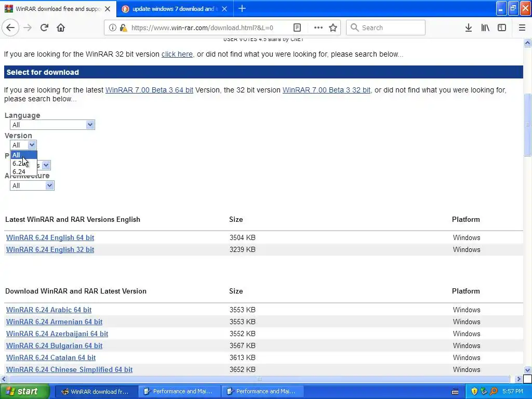Download WinRAR 6.24 Azerbaijani 64 bit
Image resolution: width=532 pixels, height=399 pixels.
pos(57,334)
